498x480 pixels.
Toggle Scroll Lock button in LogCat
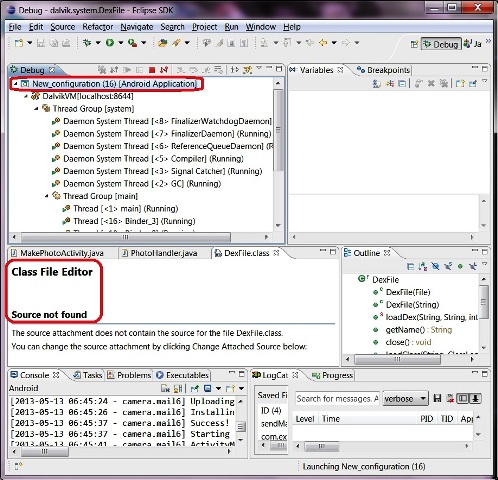click(475, 398)
